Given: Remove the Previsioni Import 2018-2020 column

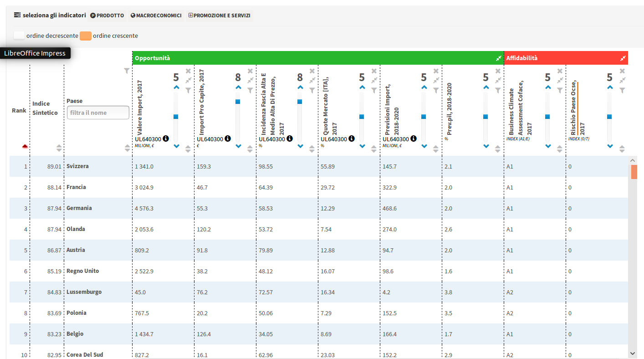Looking at the screenshot, I should click(436, 71).
